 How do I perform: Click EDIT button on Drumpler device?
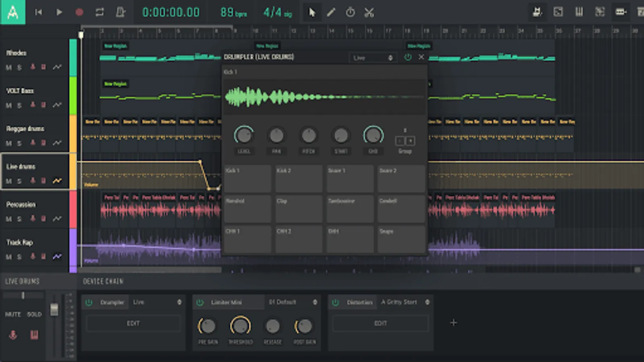133,323
